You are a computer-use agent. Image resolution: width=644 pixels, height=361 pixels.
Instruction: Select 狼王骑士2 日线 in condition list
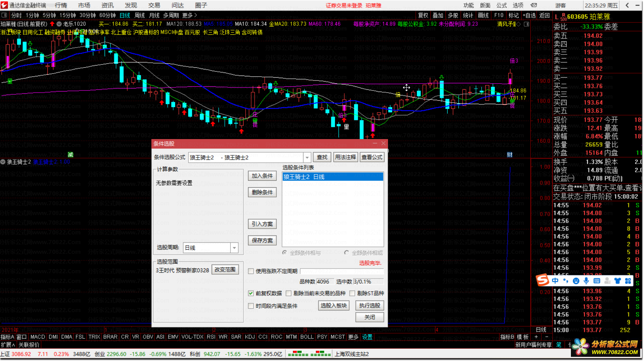click(x=333, y=177)
